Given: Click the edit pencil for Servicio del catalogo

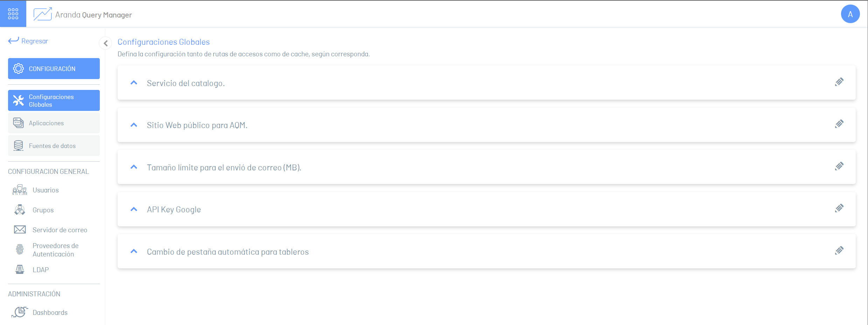Looking at the screenshot, I should [839, 82].
